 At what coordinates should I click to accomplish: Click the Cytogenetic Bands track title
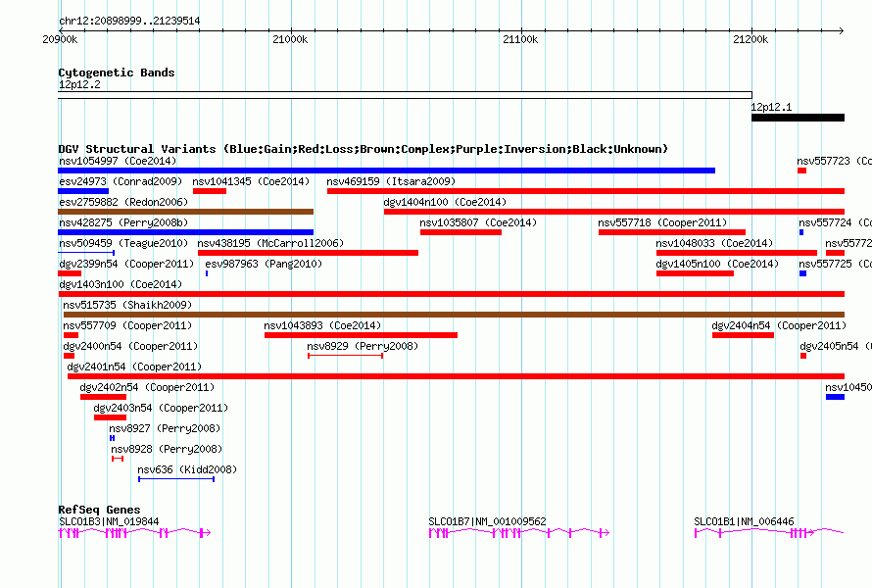coord(117,73)
